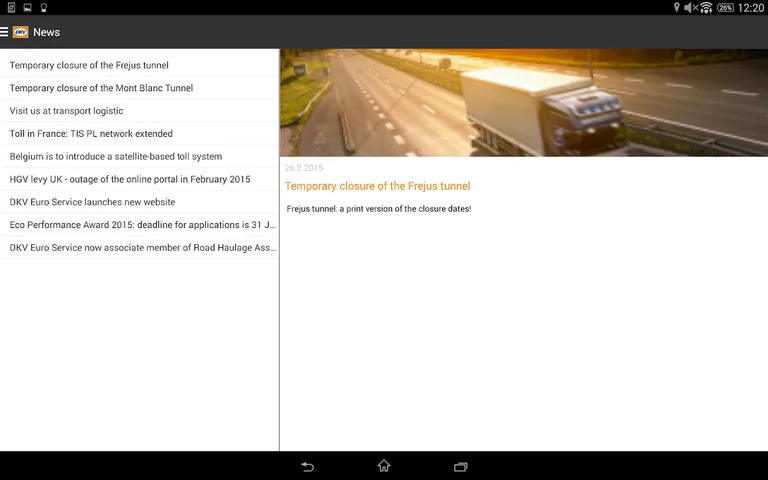Select Belgium satellite-based toll system article
Viewport: 768px width, 480px height.
pos(140,156)
